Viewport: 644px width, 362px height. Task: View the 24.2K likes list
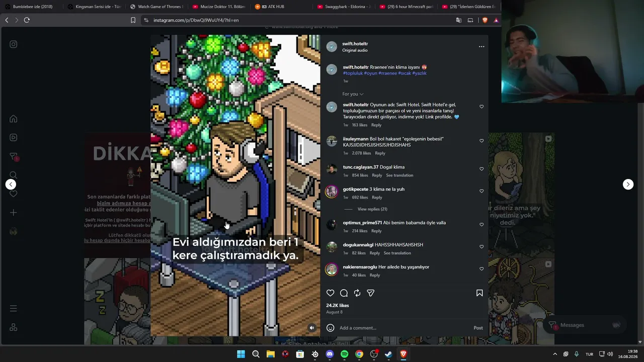[x=338, y=306]
